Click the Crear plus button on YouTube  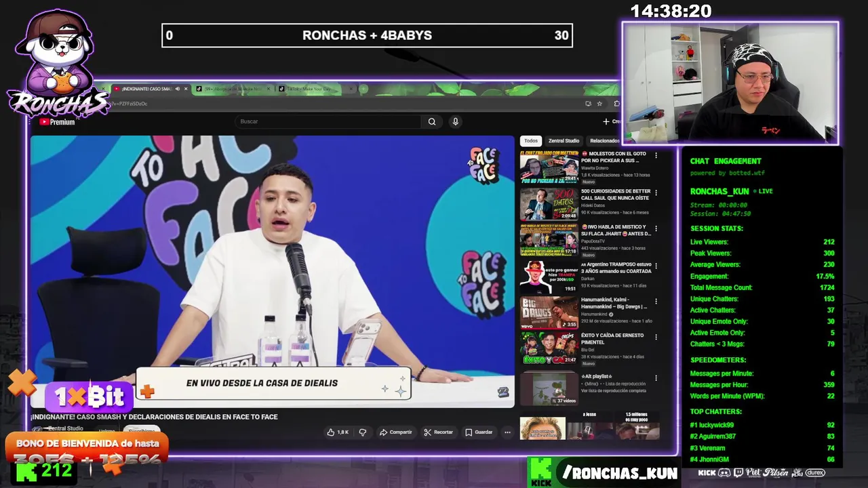coord(611,121)
